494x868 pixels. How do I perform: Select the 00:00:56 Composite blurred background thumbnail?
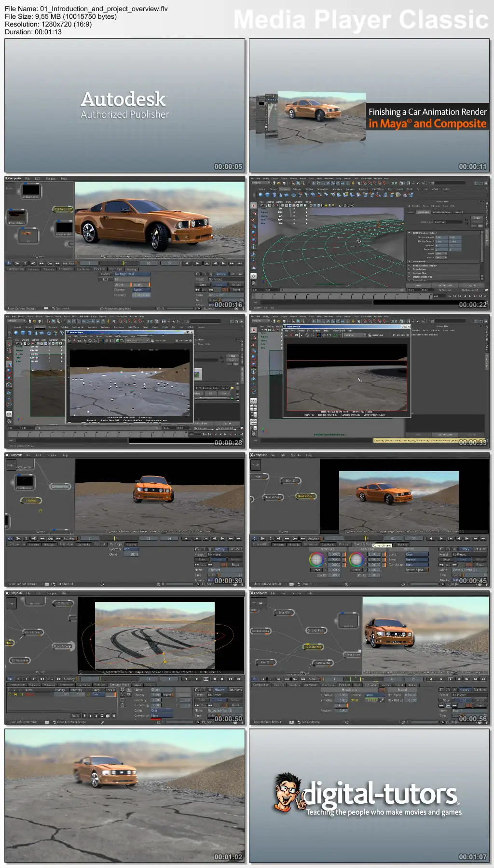[x=370, y=658]
